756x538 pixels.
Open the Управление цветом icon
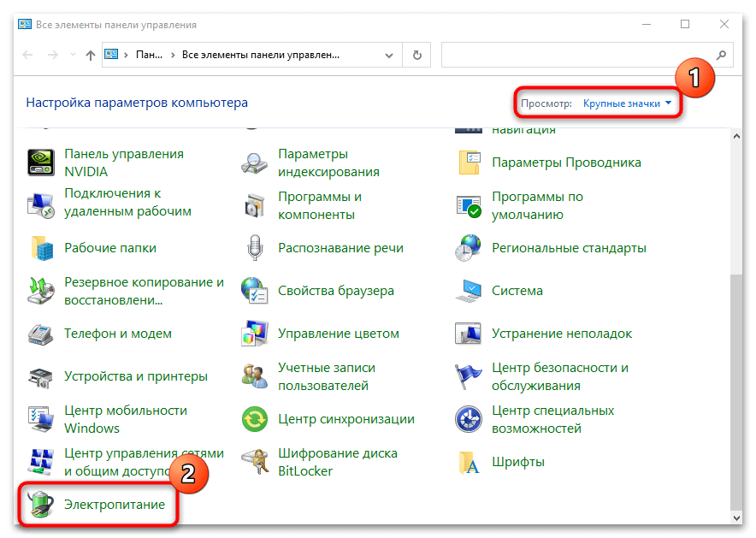[x=255, y=334]
